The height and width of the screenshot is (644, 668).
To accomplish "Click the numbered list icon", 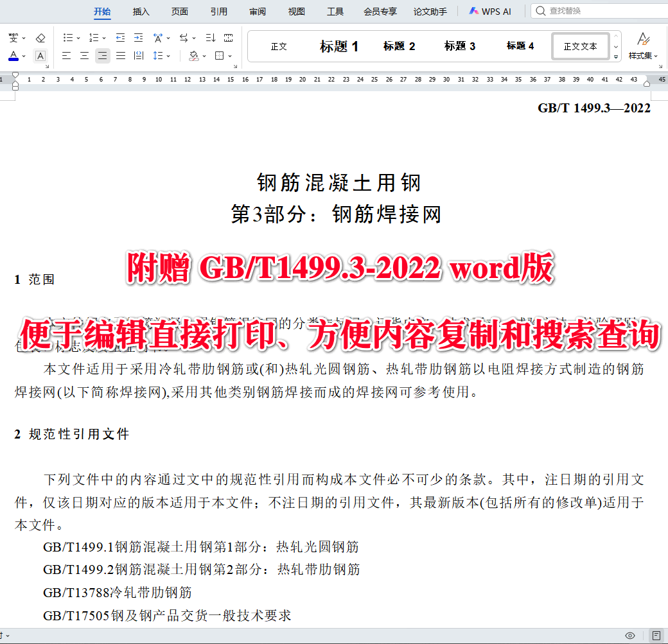I will [94, 38].
